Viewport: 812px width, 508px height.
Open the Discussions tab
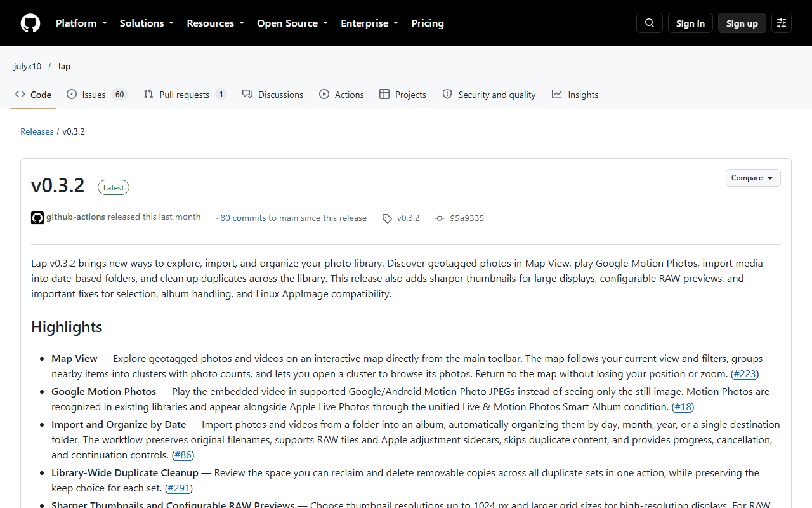tap(273, 95)
